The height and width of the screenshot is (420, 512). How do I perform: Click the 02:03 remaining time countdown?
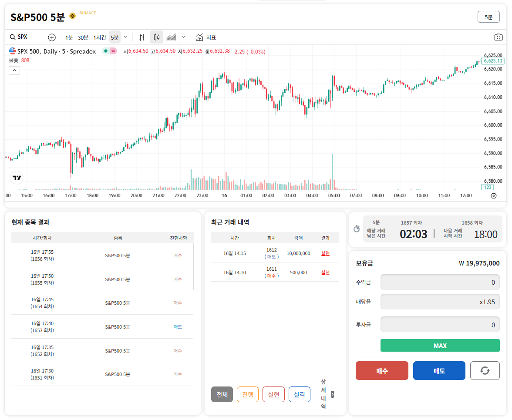click(414, 234)
